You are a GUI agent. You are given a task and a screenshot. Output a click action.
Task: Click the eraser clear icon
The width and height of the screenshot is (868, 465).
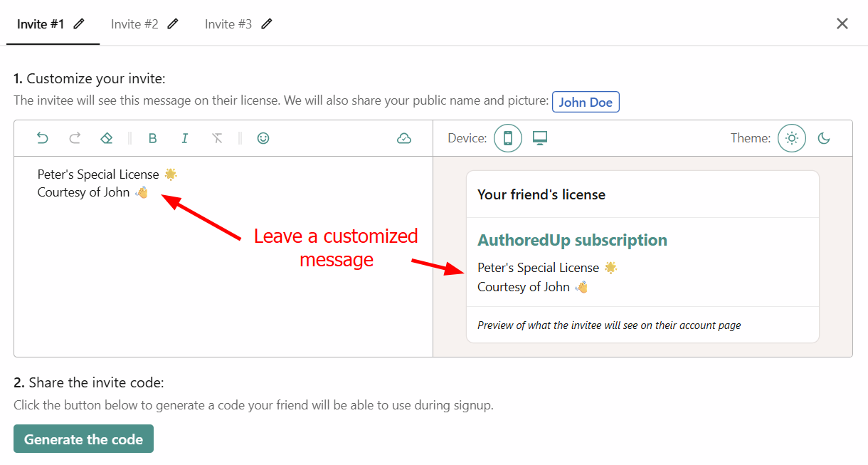(107, 138)
